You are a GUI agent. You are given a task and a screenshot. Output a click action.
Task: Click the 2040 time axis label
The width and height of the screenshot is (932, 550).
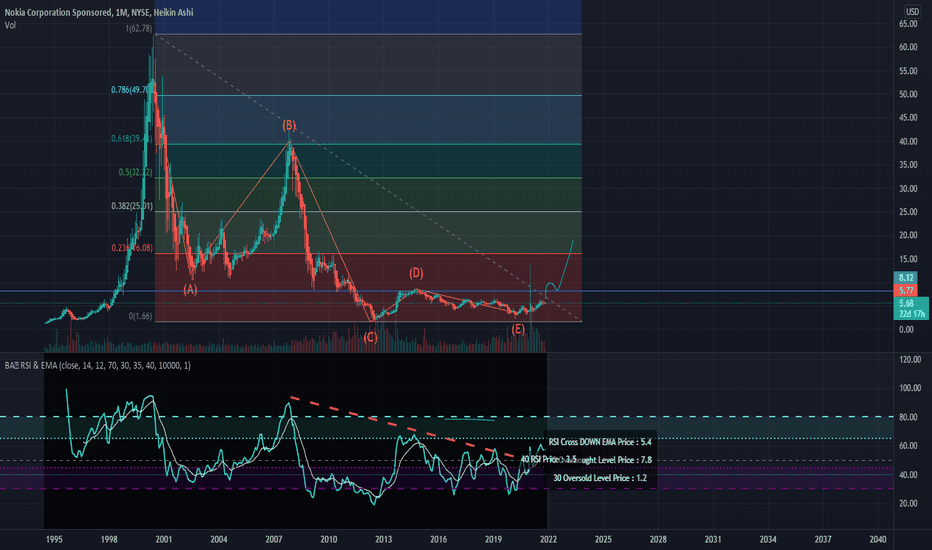pos(878,539)
